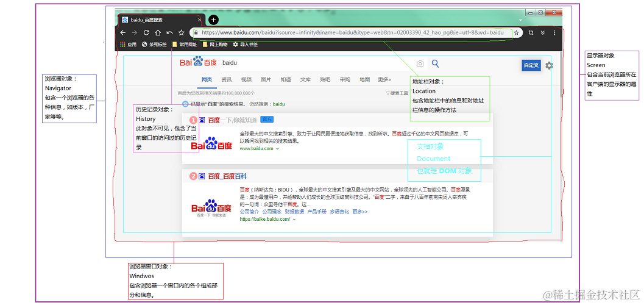Switch to the 视频 tab
The image size is (644, 305).
tap(246, 79)
